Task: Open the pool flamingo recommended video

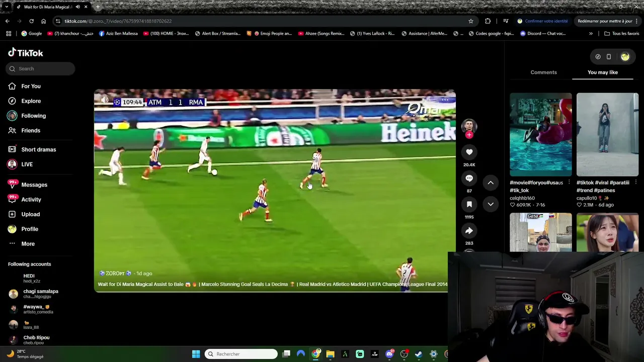Action: point(541,134)
